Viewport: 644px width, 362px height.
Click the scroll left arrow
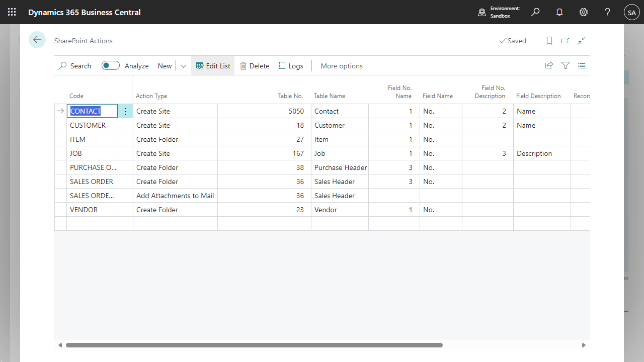[x=60, y=345]
